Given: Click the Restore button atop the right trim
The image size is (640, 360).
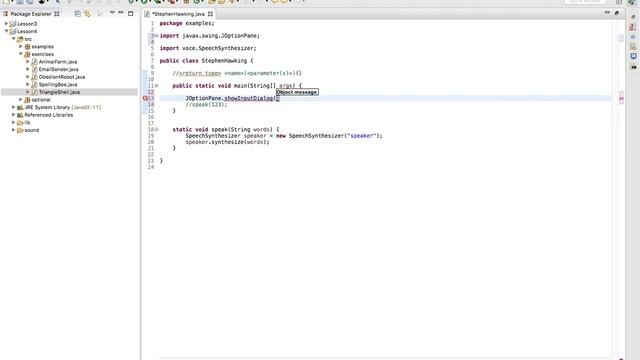Looking at the screenshot, I should click(633, 17).
